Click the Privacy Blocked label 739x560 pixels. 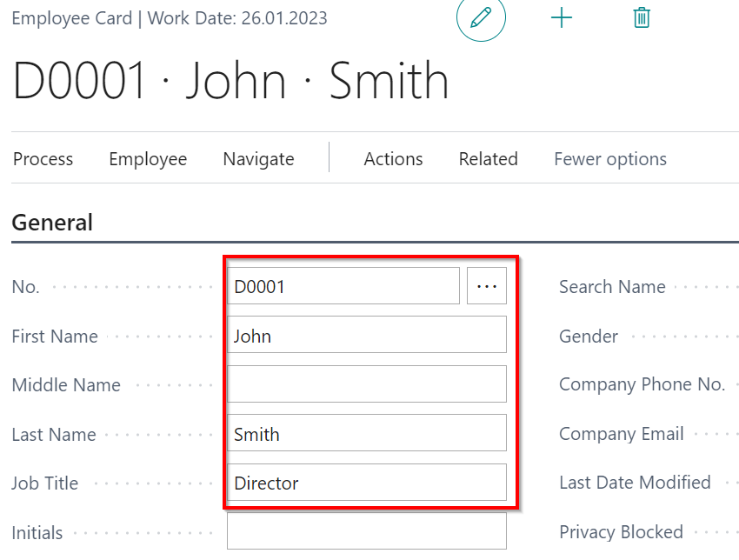pos(621,532)
